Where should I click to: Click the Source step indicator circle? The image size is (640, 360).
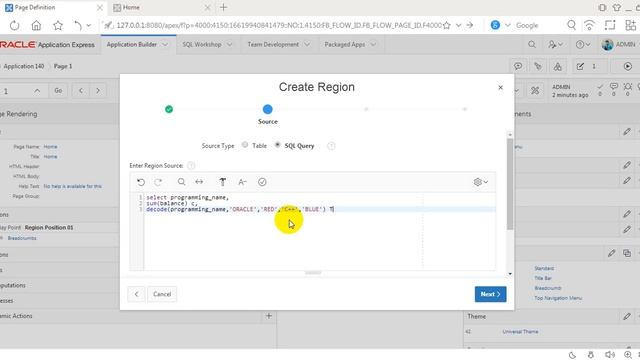[267, 109]
